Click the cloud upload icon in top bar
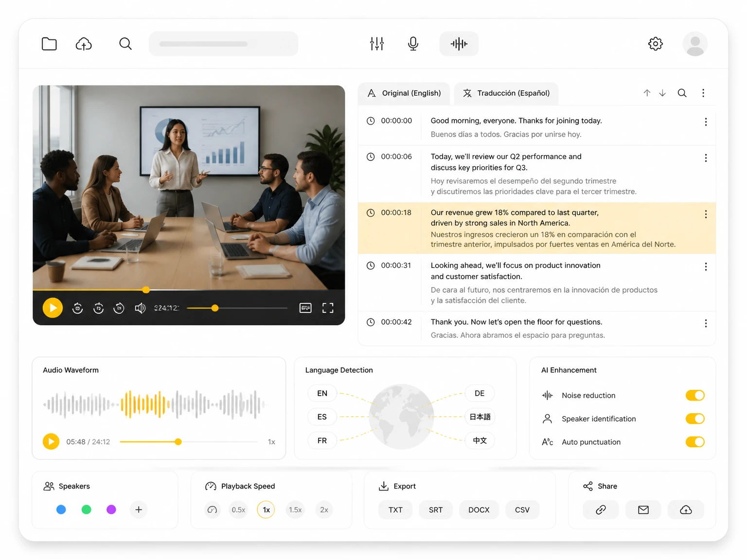 coord(84,44)
